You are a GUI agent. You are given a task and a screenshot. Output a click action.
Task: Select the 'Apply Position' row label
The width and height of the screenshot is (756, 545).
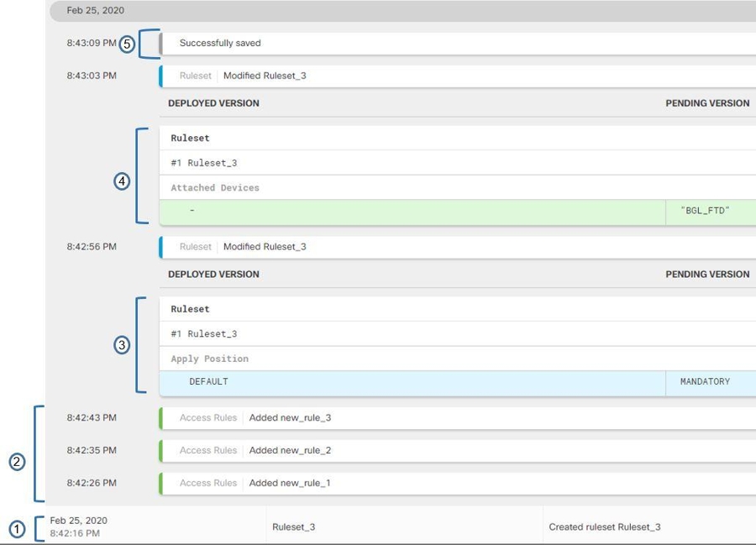coord(209,359)
